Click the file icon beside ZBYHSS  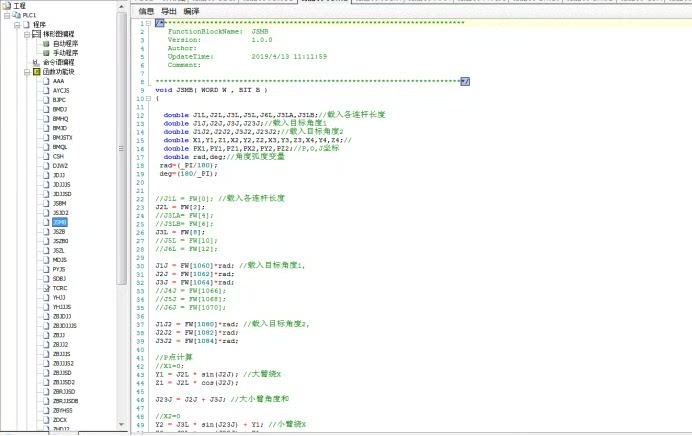46,410
